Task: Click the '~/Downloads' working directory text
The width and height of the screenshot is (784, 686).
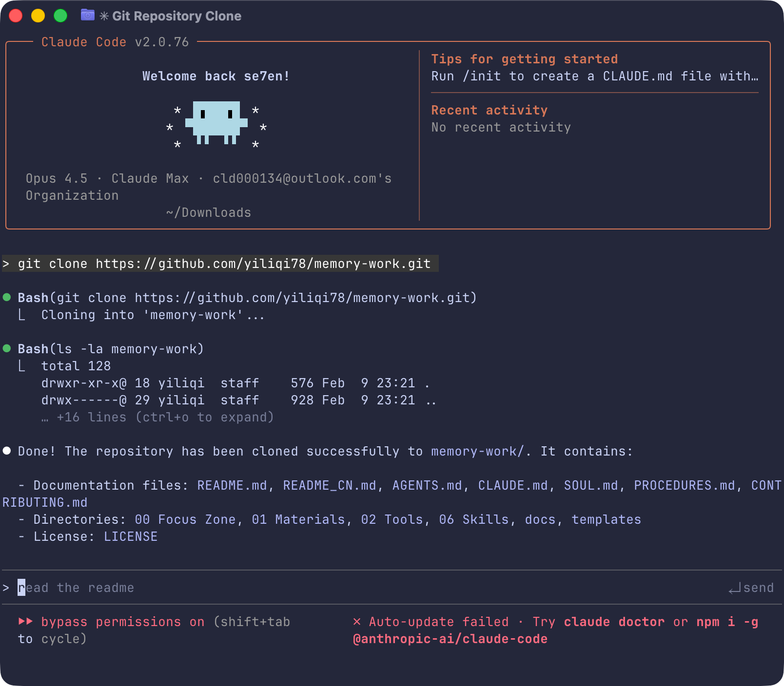Action: pyautogui.click(x=209, y=212)
